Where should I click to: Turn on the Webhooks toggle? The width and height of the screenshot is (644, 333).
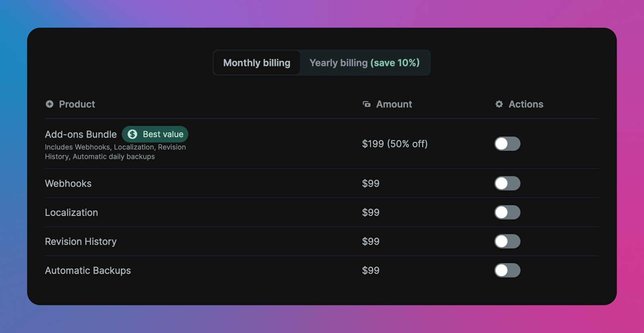(x=507, y=184)
